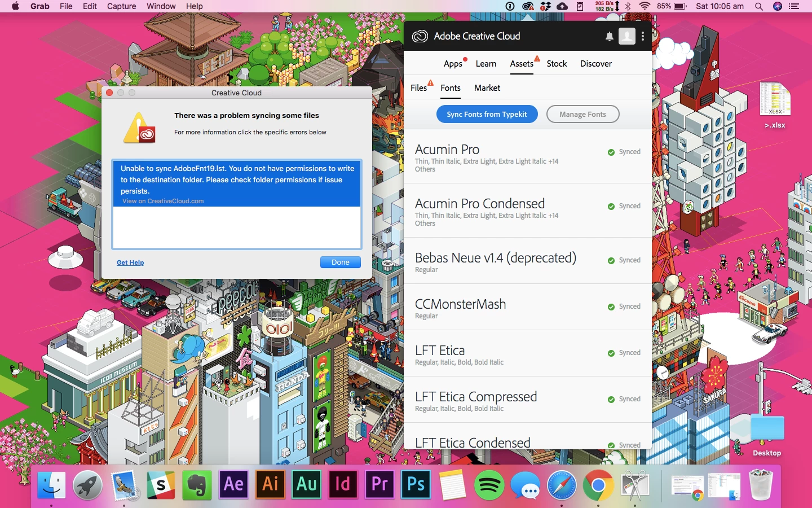Viewport: 812px width, 508px height.
Task: Switch to the Discover tab
Action: [x=596, y=64]
